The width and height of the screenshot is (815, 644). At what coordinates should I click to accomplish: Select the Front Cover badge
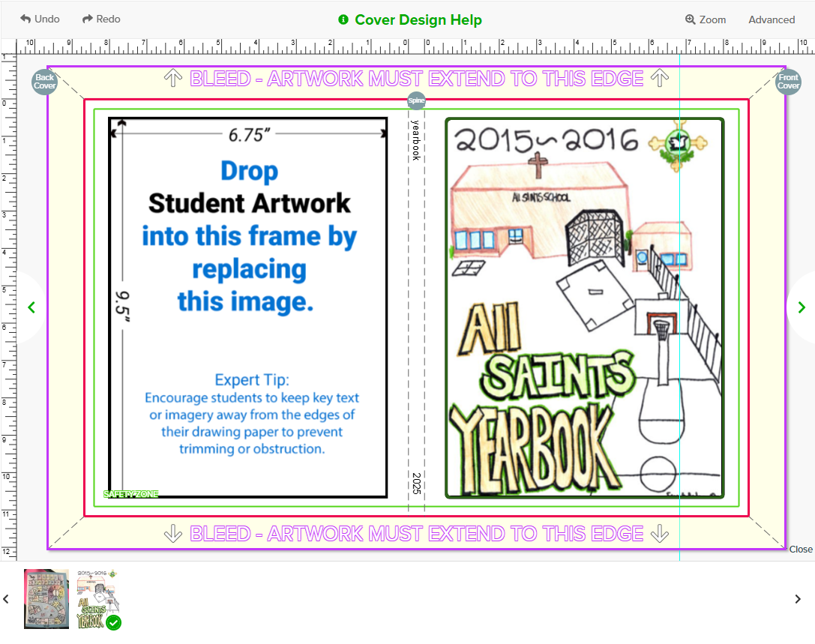click(788, 82)
